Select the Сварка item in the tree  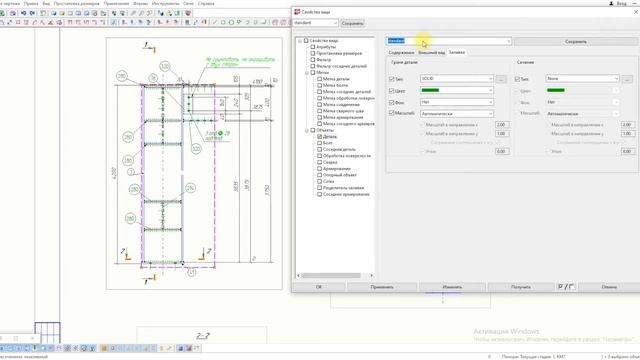pos(330,162)
